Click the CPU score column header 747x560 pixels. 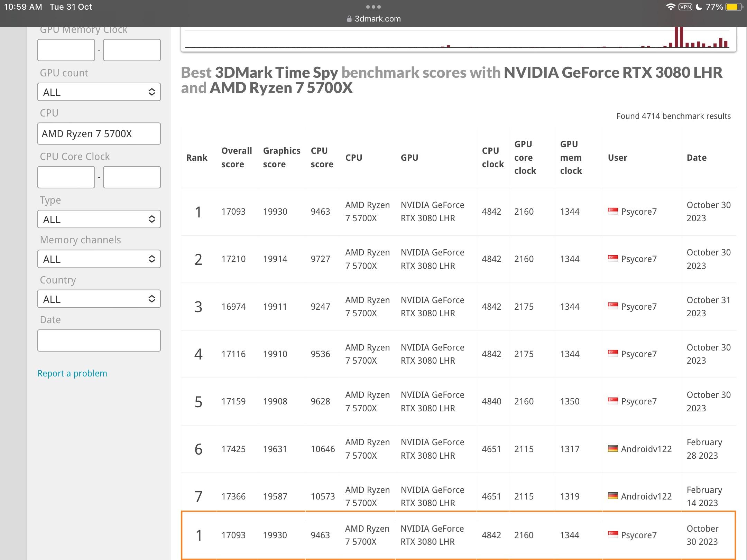pyautogui.click(x=322, y=158)
